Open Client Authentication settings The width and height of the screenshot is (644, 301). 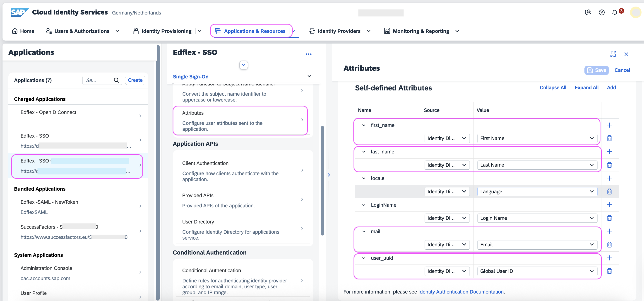(243, 171)
